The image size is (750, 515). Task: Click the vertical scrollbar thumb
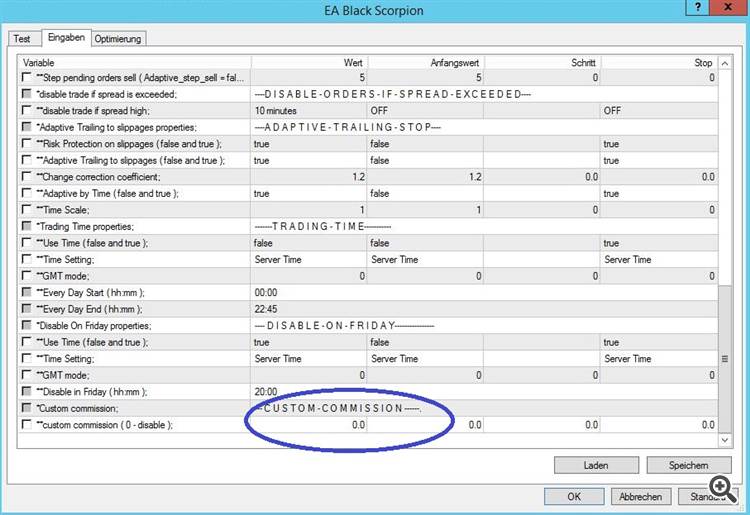[x=725, y=359]
